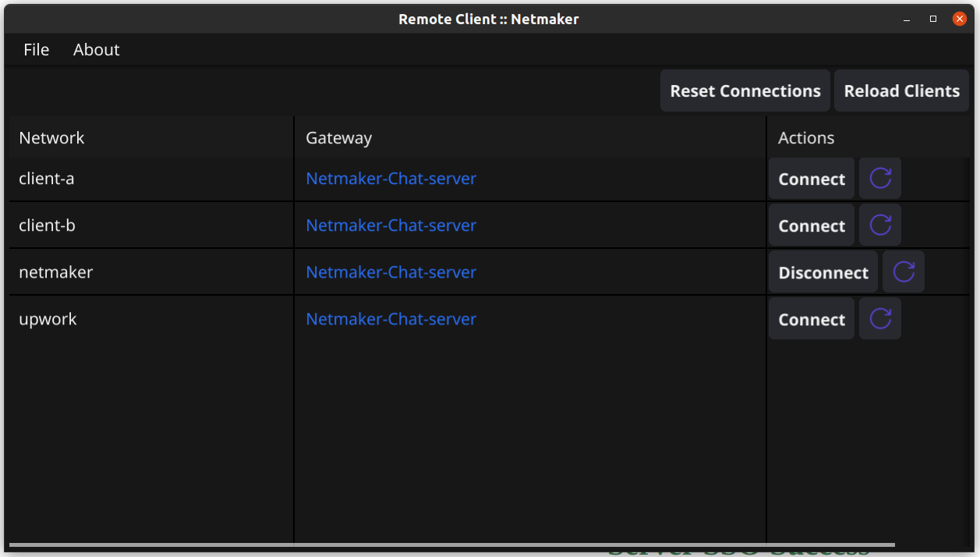Open the About menu
The image size is (980, 557).
[x=97, y=50]
